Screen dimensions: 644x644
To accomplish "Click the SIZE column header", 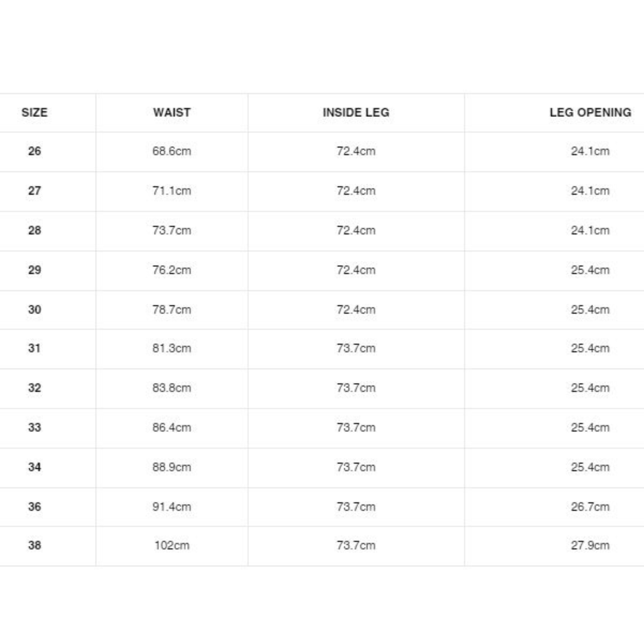I will pos(34,112).
